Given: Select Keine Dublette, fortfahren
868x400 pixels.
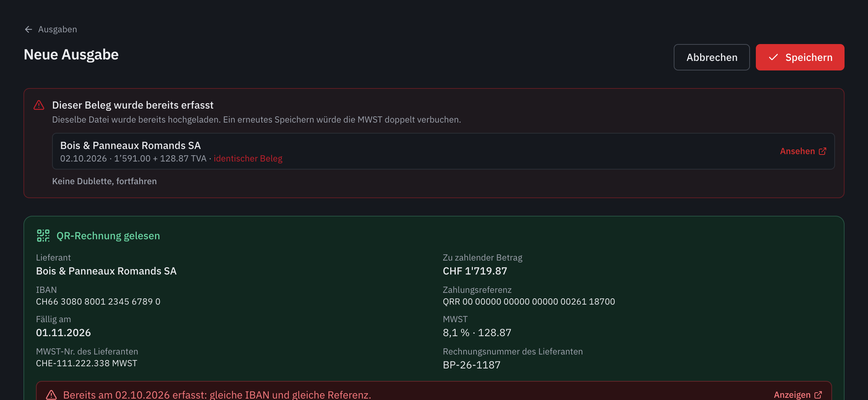Looking at the screenshot, I should click(104, 181).
